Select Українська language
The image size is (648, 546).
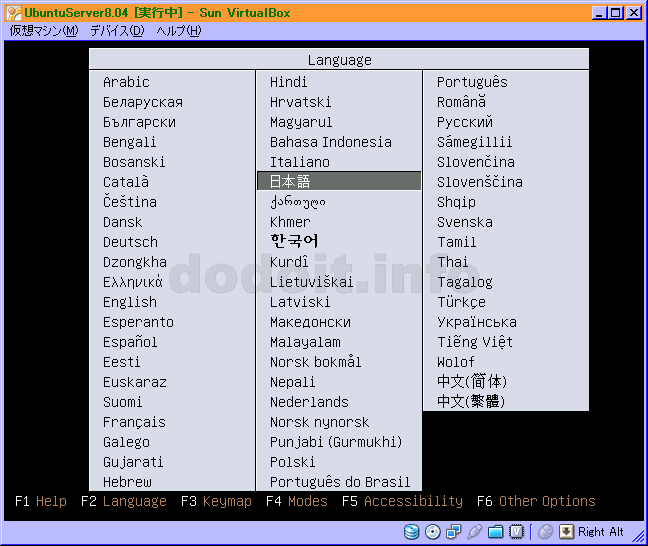pyautogui.click(x=477, y=322)
